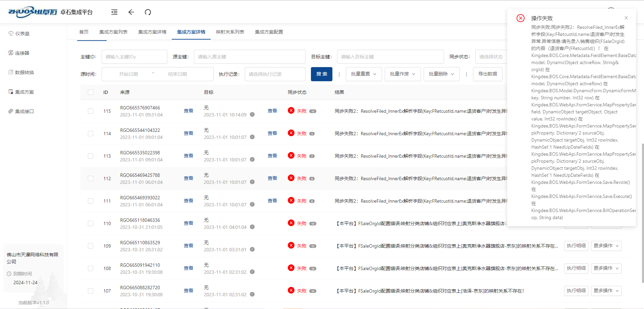
Task: Select the checkbox for row 110
Action: (91, 223)
